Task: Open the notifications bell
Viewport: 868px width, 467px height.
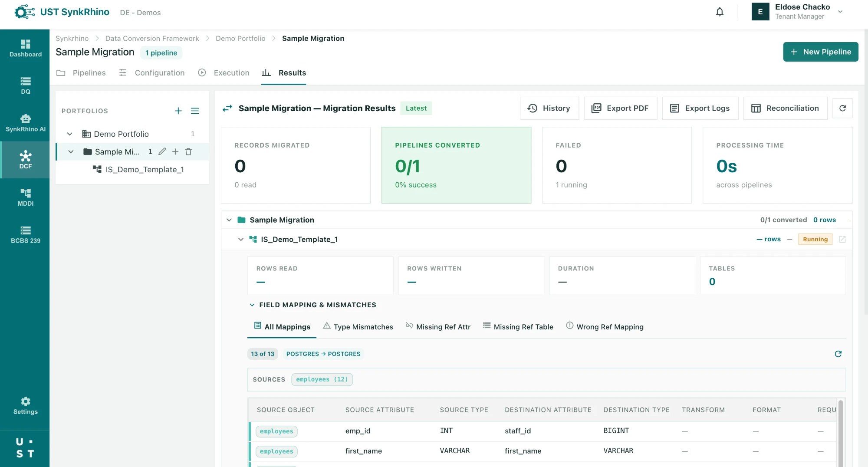Action: coord(720,12)
